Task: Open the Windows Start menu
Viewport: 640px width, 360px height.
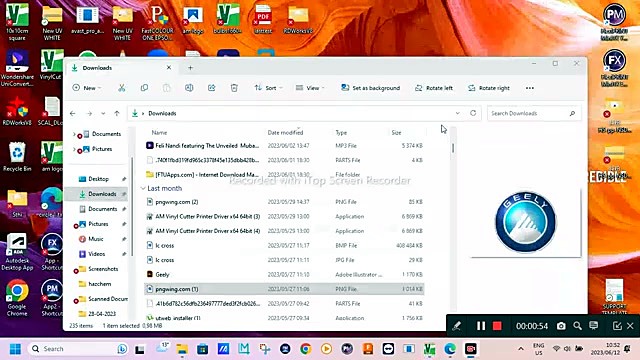Action: [15, 349]
